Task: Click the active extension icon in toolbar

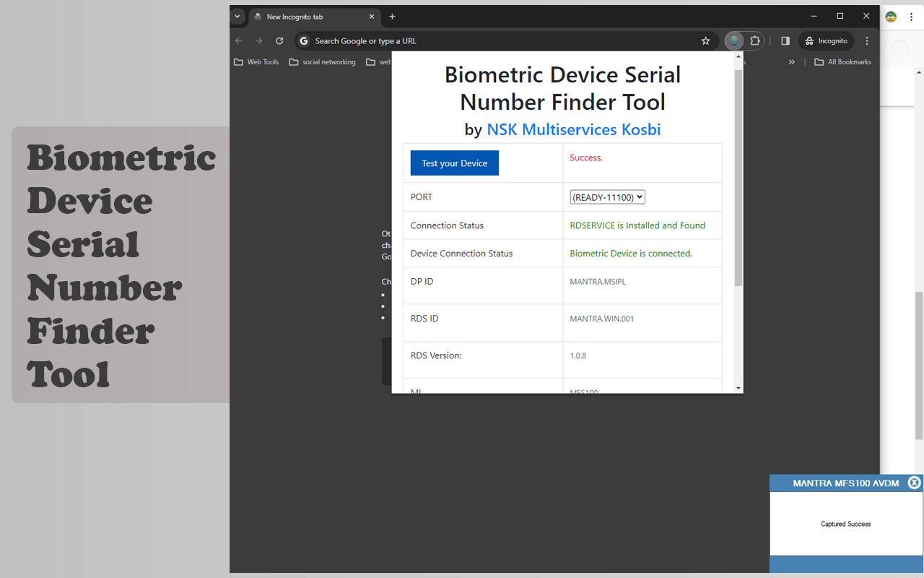Action: click(734, 40)
